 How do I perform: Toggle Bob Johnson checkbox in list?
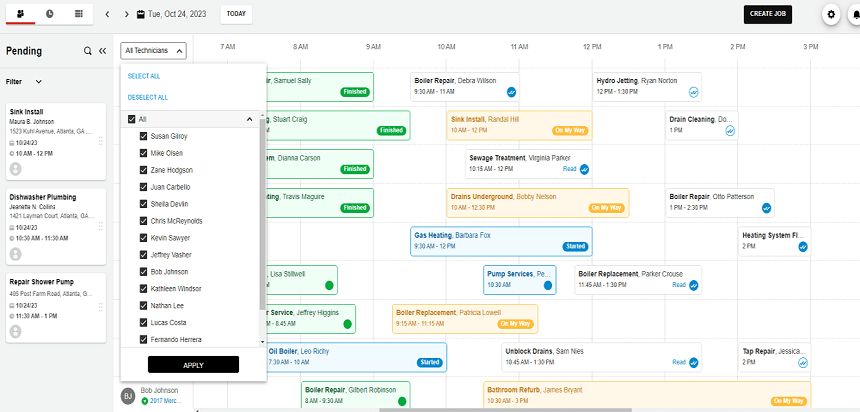coord(144,272)
